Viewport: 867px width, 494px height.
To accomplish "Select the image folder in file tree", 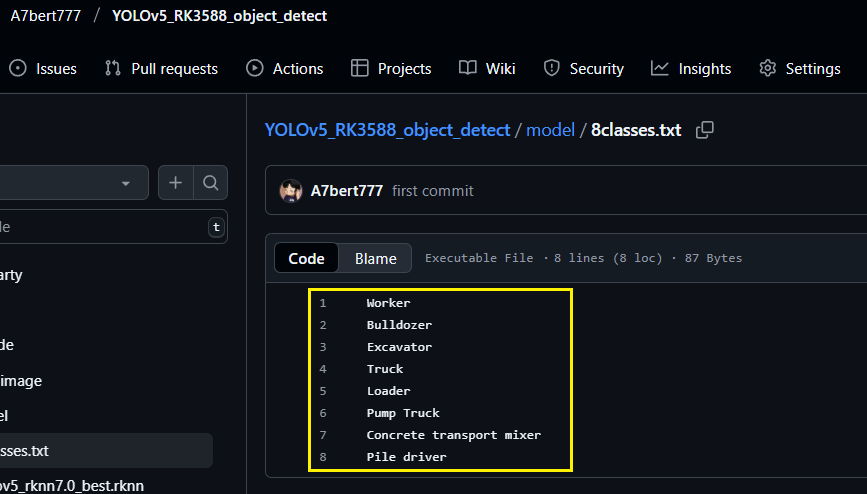I will [x=21, y=381].
